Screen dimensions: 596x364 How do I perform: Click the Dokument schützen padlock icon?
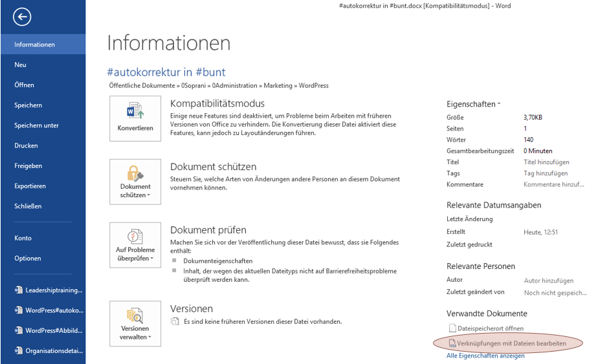pyautogui.click(x=135, y=173)
